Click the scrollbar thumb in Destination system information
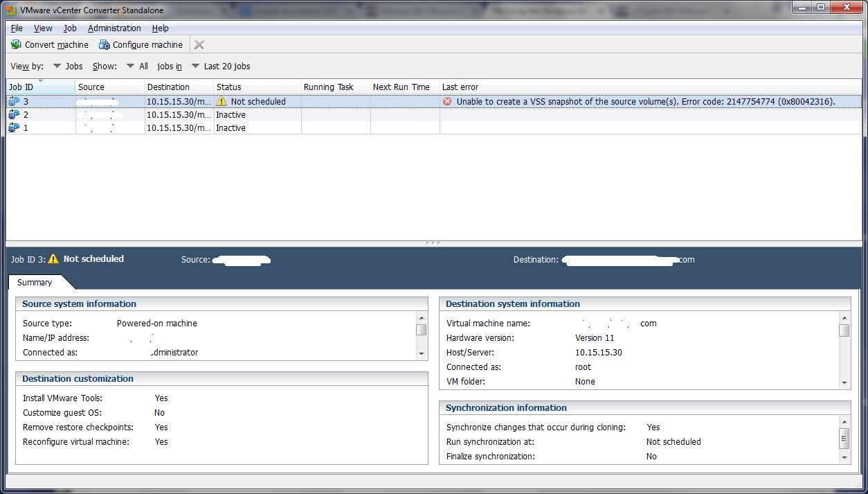The width and height of the screenshot is (868, 494). pyautogui.click(x=844, y=330)
